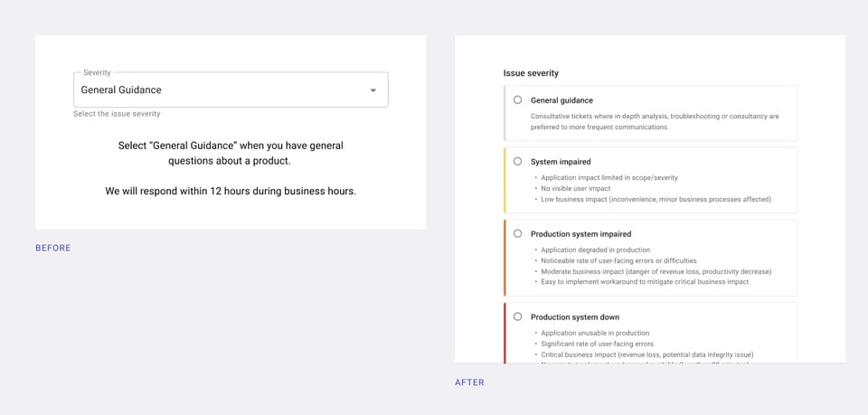868x415 pixels.
Task: Click the 'We will respond within 12 hours' text
Action: [231, 192]
